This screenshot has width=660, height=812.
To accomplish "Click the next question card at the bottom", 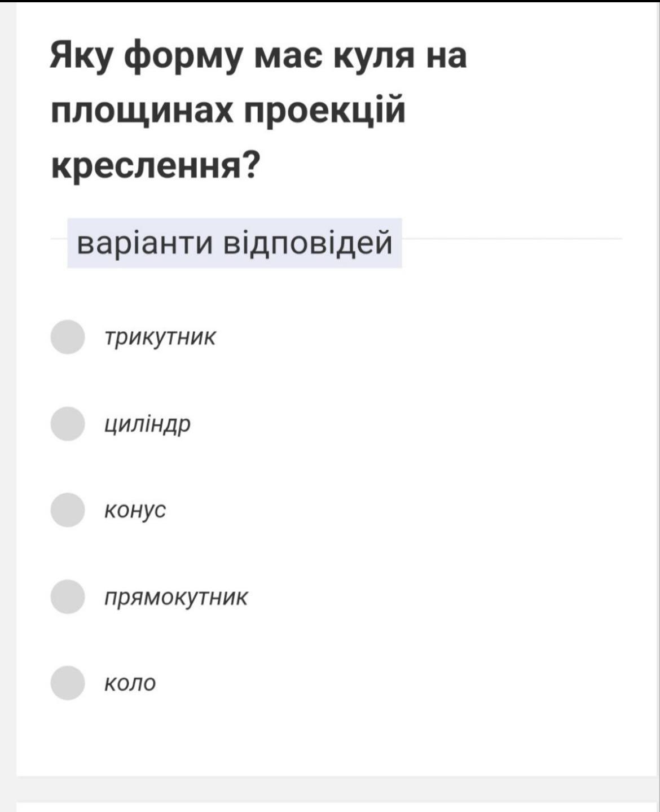I will coord(338,807).
